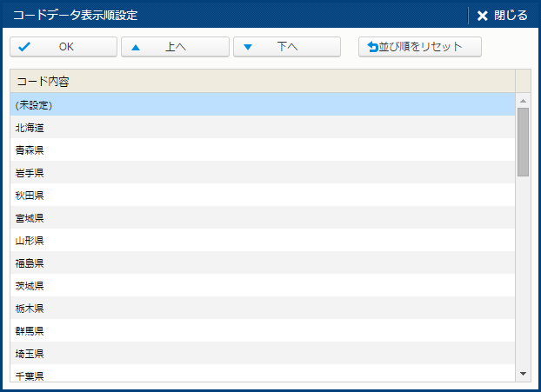Image resolution: width=541 pixels, height=392 pixels.
Task: Select the 秋田県 list row
Action: (261, 196)
